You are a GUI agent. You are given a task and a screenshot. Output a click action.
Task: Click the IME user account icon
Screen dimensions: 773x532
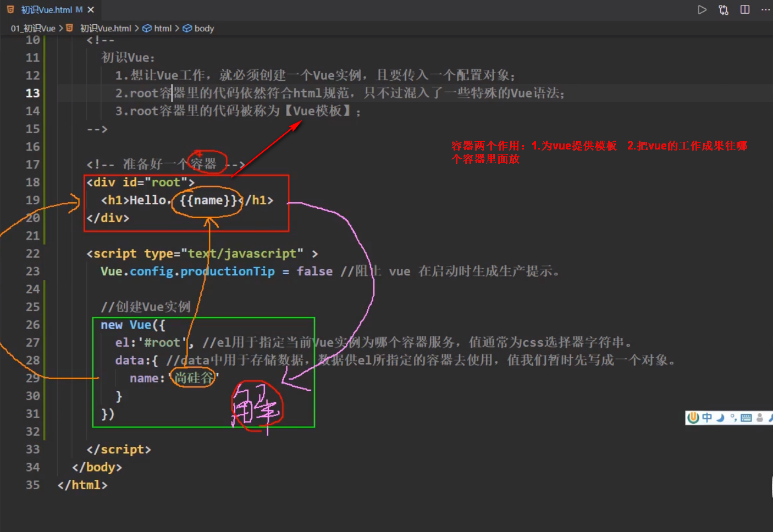point(760,418)
